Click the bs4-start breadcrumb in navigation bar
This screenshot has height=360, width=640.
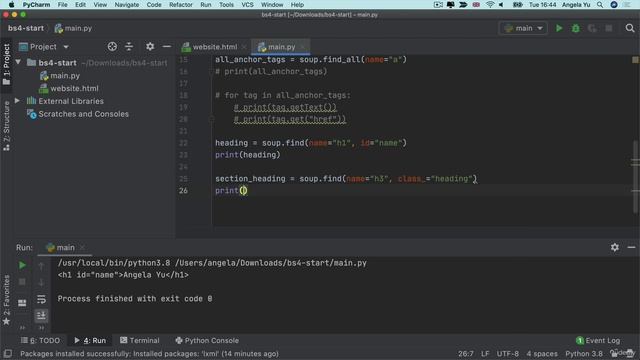26,28
